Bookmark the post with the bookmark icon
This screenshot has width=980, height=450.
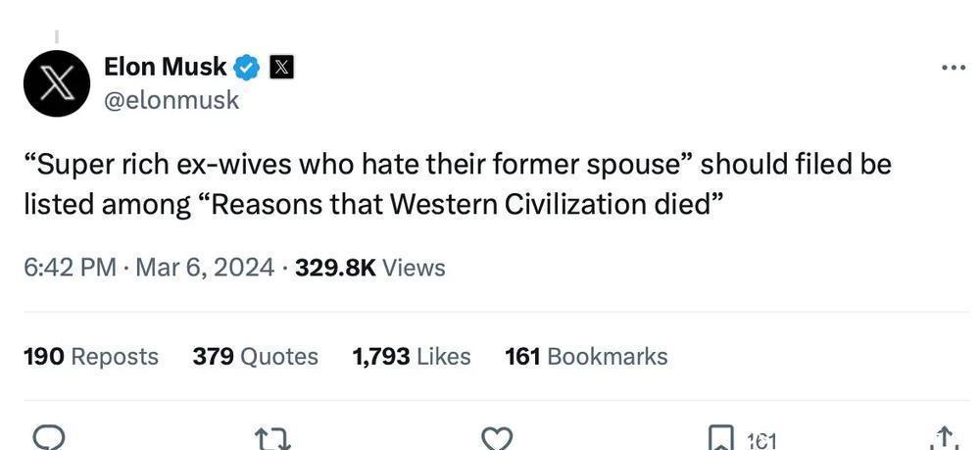[x=721, y=437]
